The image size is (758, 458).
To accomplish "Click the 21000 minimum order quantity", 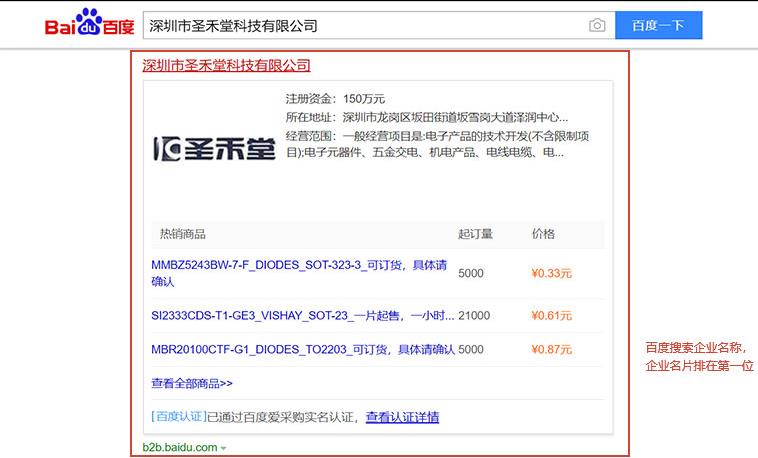I will coord(474,316).
